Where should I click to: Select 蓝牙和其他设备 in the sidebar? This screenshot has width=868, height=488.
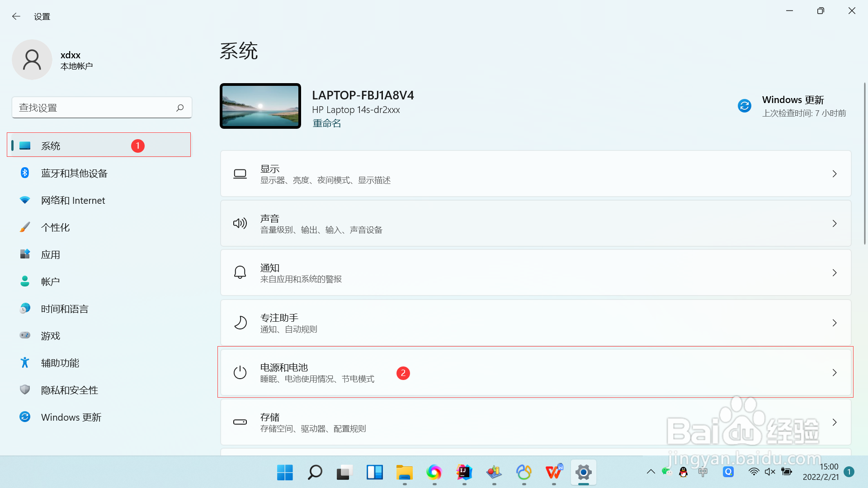pos(74,173)
